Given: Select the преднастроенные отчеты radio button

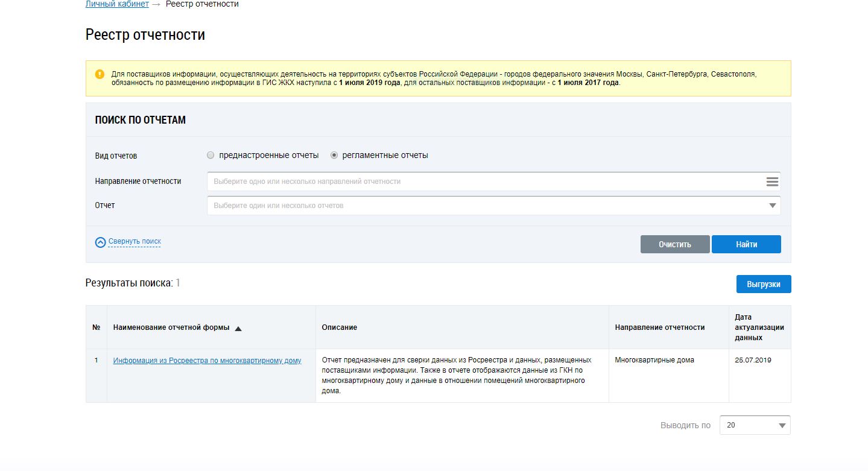Looking at the screenshot, I should click(x=211, y=155).
